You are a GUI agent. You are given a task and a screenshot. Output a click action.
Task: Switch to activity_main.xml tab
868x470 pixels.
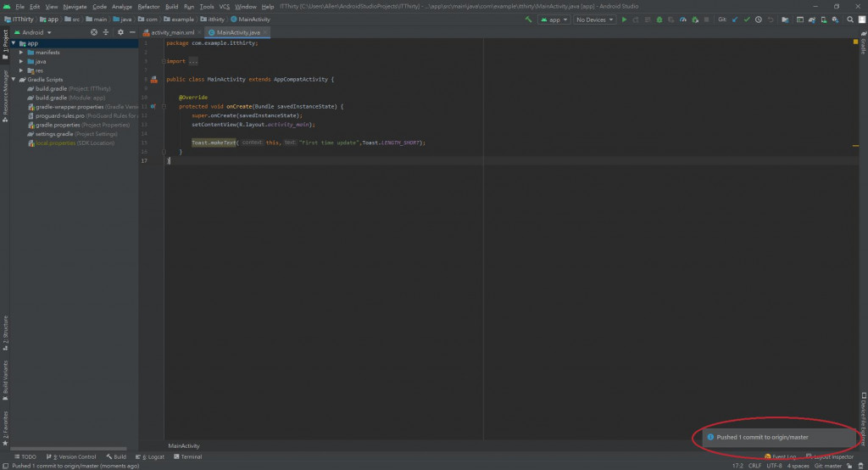(x=172, y=32)
